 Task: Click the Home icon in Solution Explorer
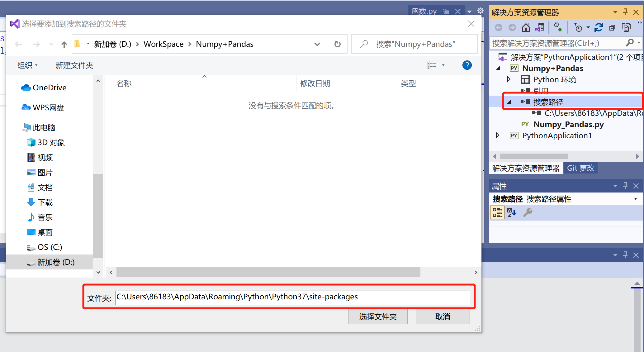point(526,27)
